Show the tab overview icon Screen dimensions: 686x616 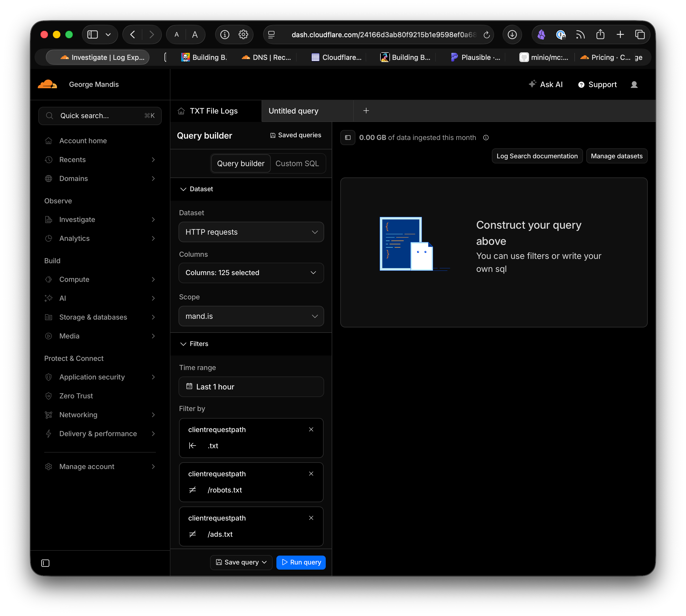tap(640, 35)
